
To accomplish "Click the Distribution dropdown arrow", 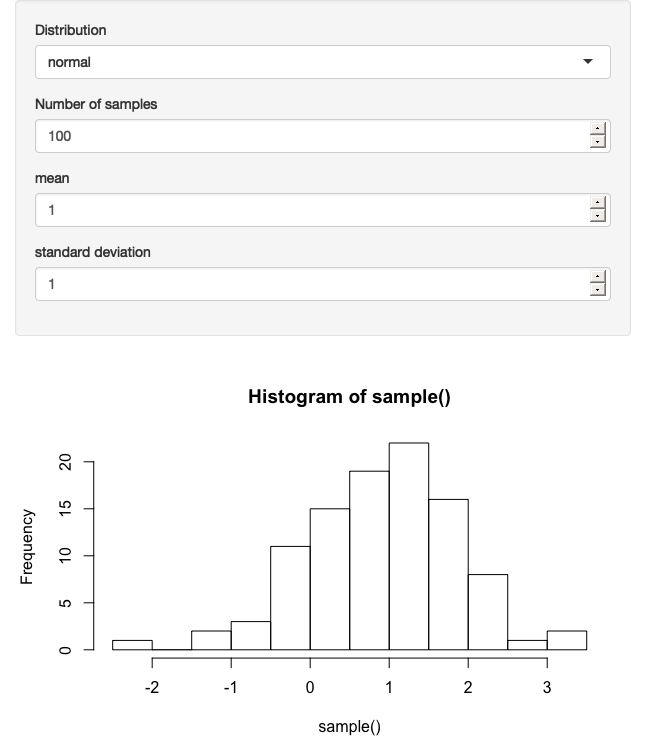I will point(588,62).
